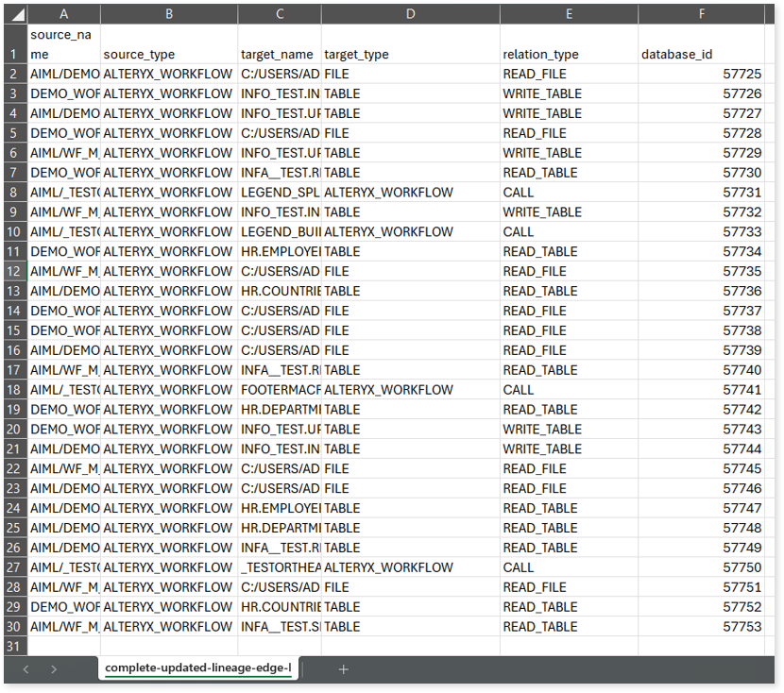Select cell with database_id 57731

pos(702,193)
